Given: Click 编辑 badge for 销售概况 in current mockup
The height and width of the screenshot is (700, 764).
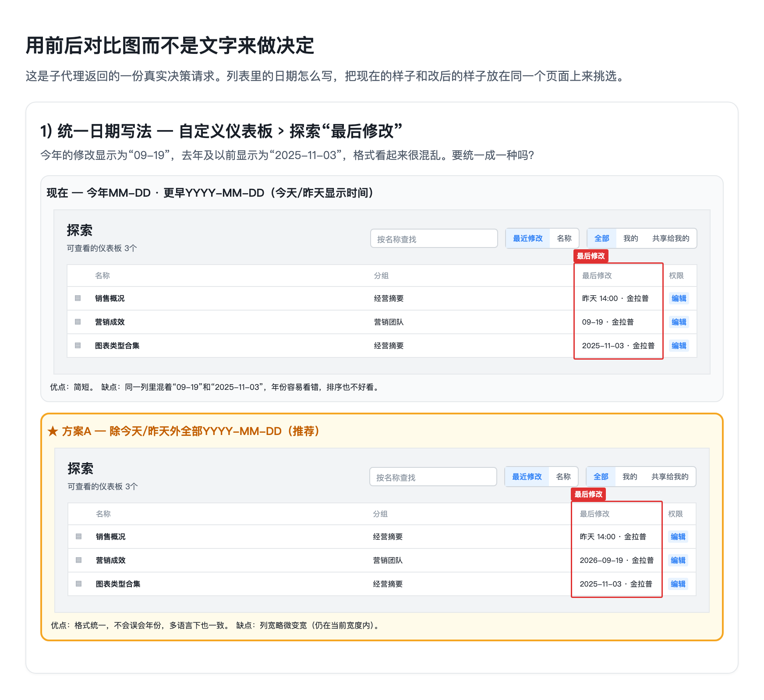Looking at the screenshot, I should click(679, 298).
